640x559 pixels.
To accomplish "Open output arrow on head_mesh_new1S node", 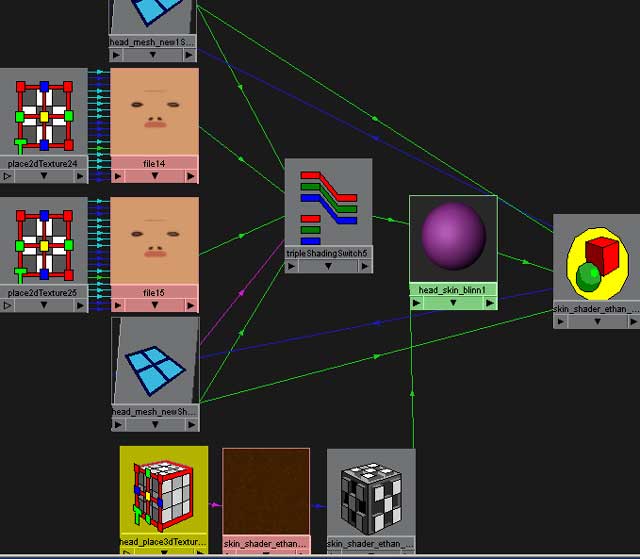I will tap(189, 55).
